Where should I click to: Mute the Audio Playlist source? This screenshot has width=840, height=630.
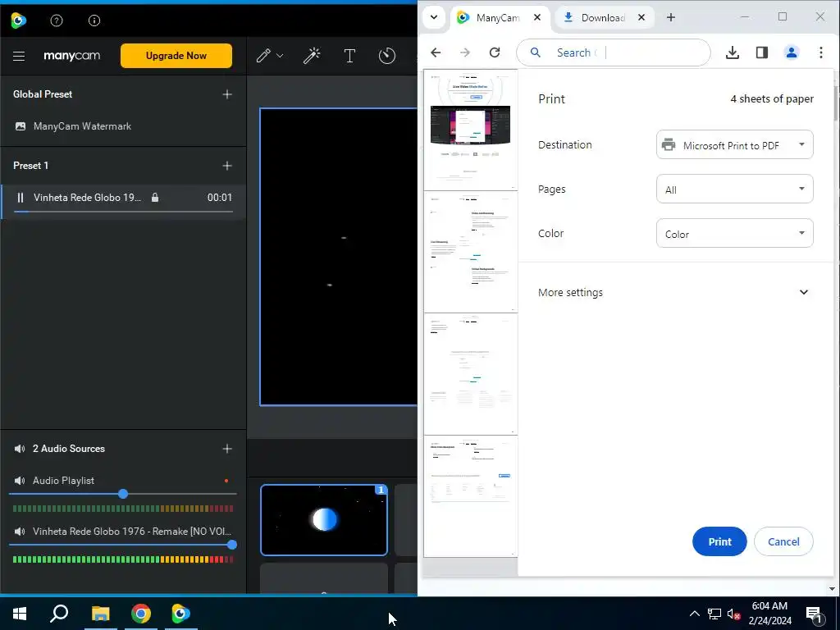[x=20, y=481]
